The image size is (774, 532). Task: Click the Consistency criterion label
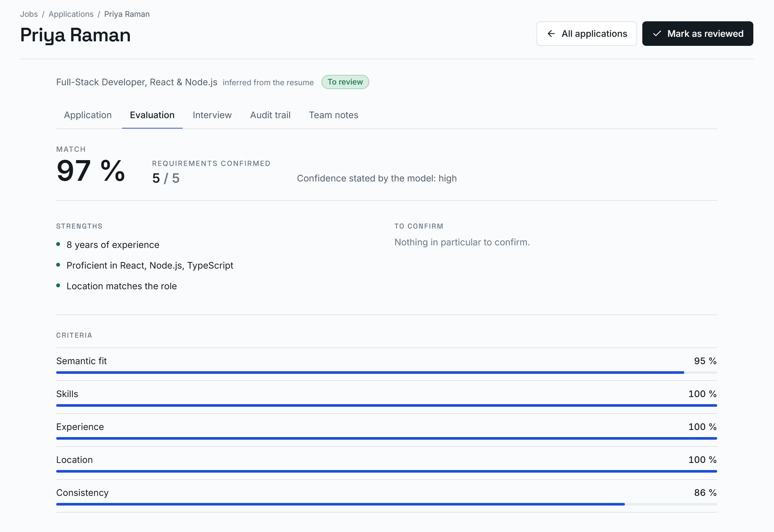[x=83, y=493]
